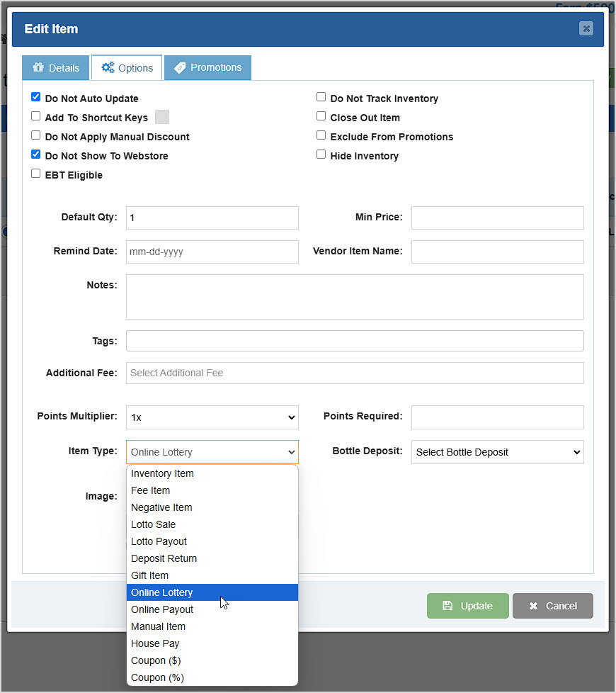Enable the Do Not Track Inventory checkbox
616x693 pixels.
coord(321,97)
